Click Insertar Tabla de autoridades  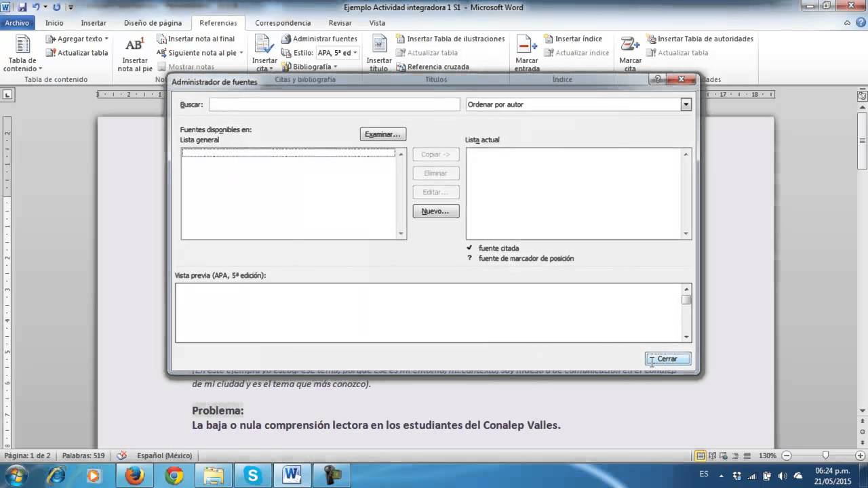click(x=700, y=39)
